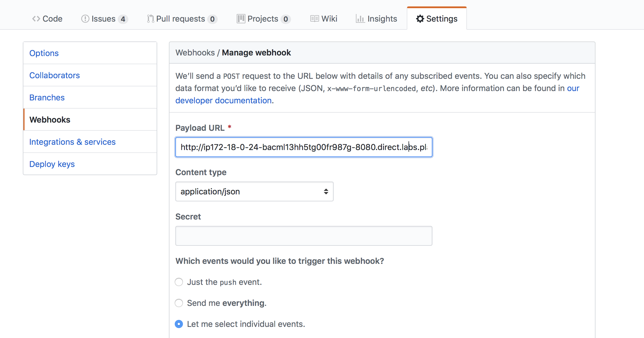The width and height of the screenshot is (644, 338).
Task: Click the Projects board icon
Action: [x=241, y=19]
